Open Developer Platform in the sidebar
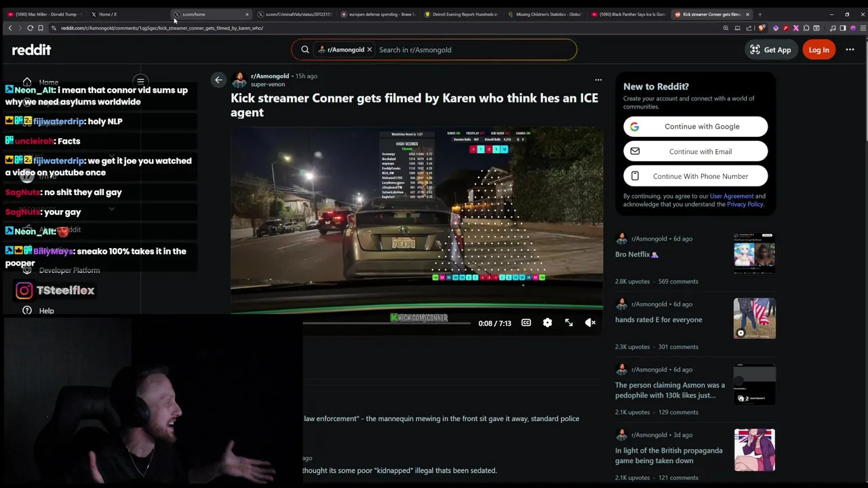868x488 pixels. pyautogui.click(x=69, y=270)
